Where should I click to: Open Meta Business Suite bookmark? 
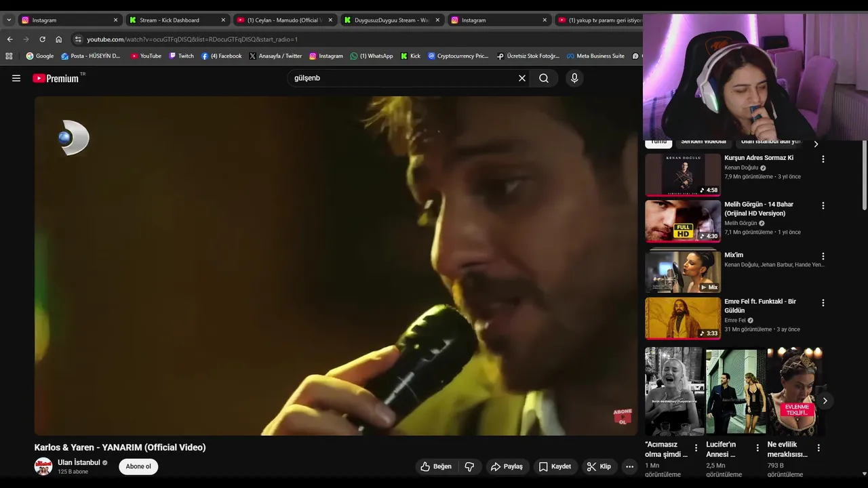595,56
